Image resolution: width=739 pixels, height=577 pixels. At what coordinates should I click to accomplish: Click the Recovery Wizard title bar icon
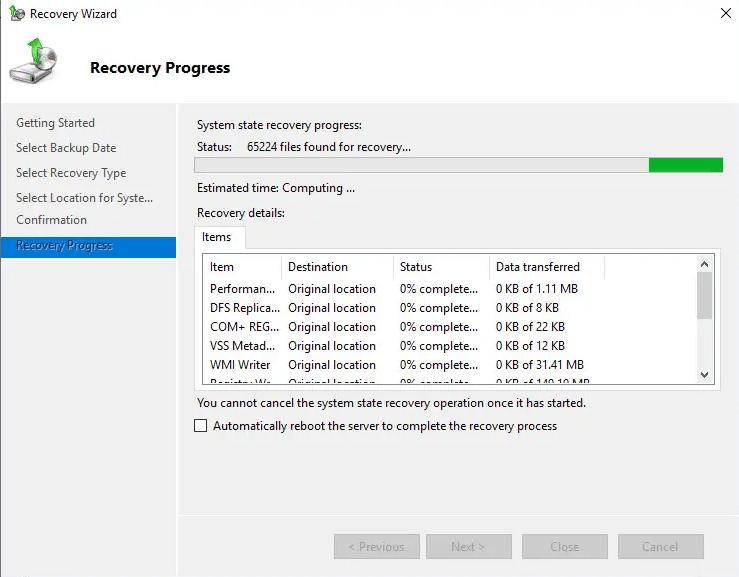click(15, 14)
